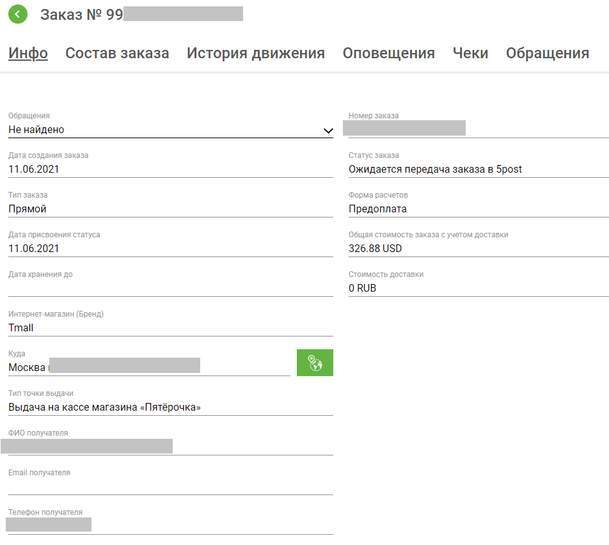Switch to the Инфо tab
Image resolution: width=609 pixels, height=545 pixels.
pyautogui.click(x=28, y=53)
